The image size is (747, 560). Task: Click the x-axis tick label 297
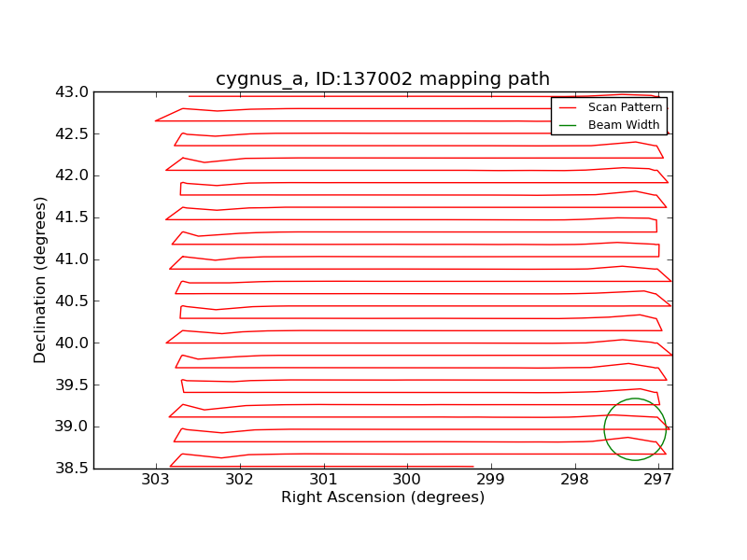[658, 479]
